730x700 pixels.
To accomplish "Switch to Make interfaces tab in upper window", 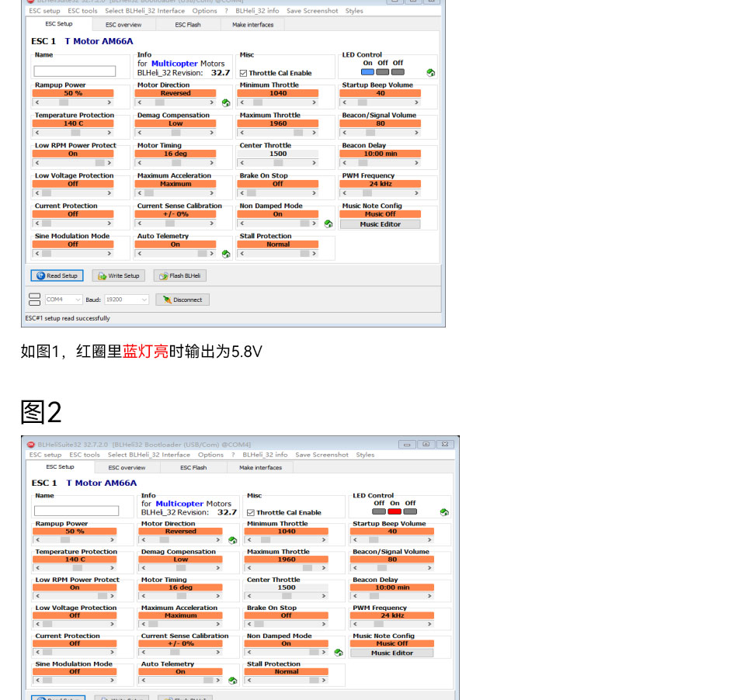I will click(253, 25).
